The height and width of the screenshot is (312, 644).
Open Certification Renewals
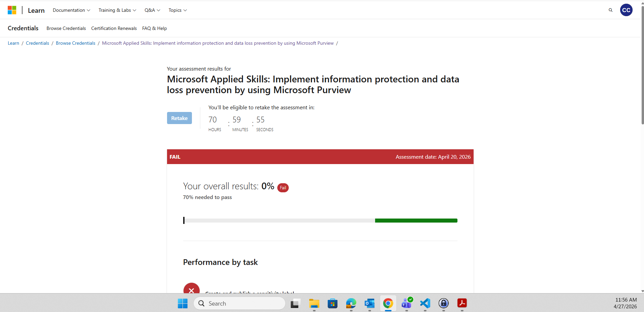[x=114, y=28]
